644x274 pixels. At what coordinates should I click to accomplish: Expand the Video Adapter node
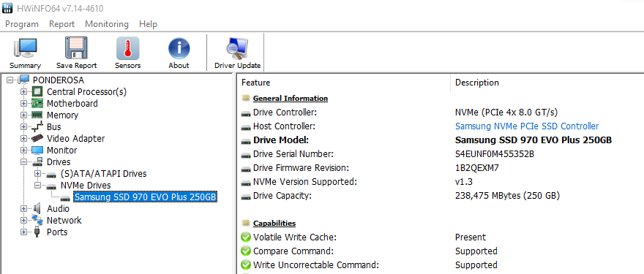click(24, 139)
